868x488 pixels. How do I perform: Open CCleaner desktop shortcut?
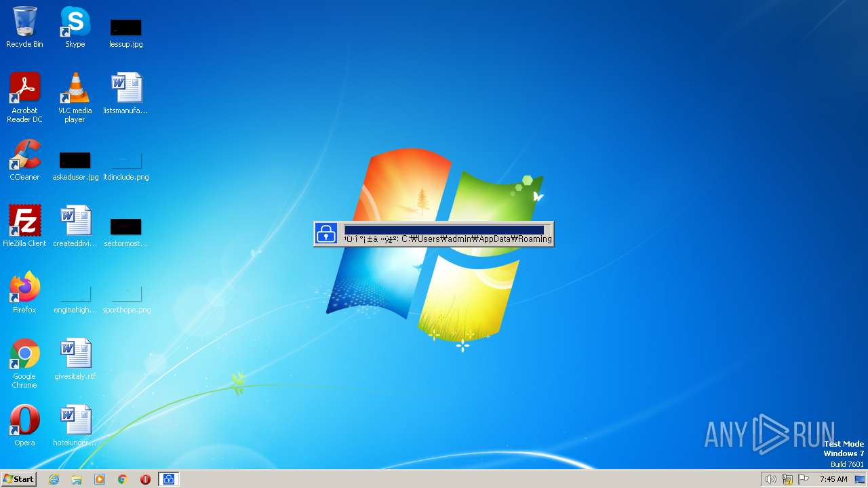pos(24,160)
